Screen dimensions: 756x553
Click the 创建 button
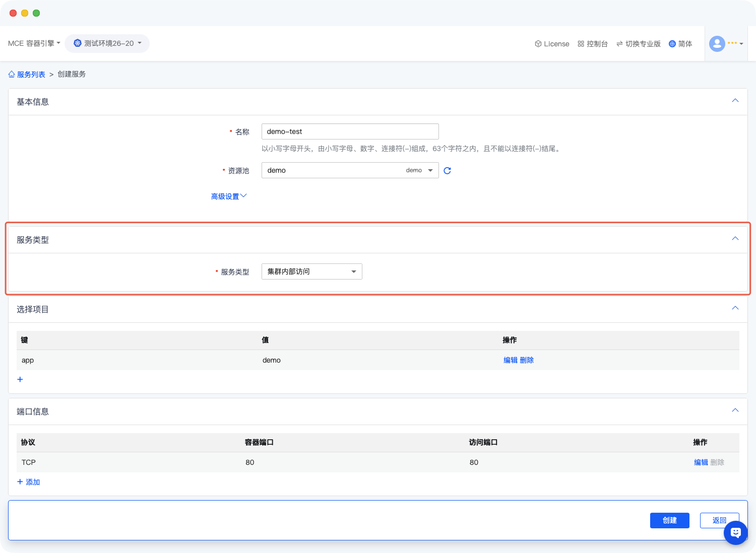tap(669, 520)
